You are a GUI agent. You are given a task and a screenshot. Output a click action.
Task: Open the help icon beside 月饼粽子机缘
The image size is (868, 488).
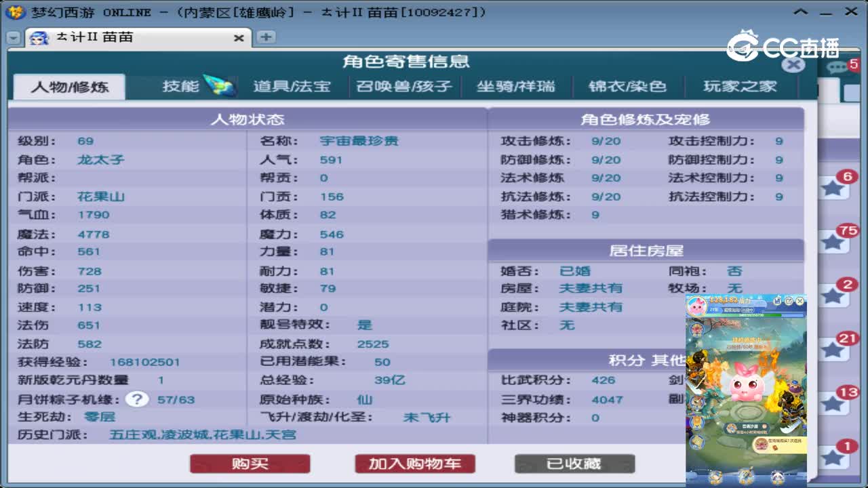[x=137, y=399]
